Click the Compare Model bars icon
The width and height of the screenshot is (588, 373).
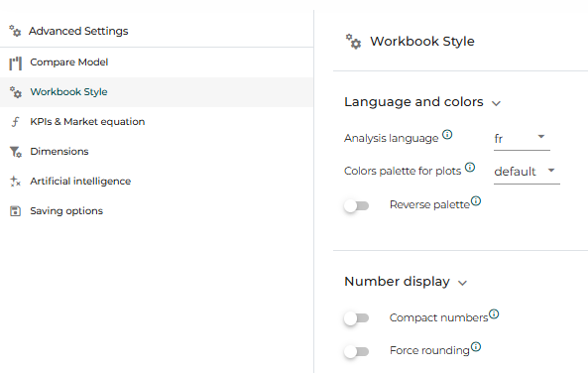(16, 63)
